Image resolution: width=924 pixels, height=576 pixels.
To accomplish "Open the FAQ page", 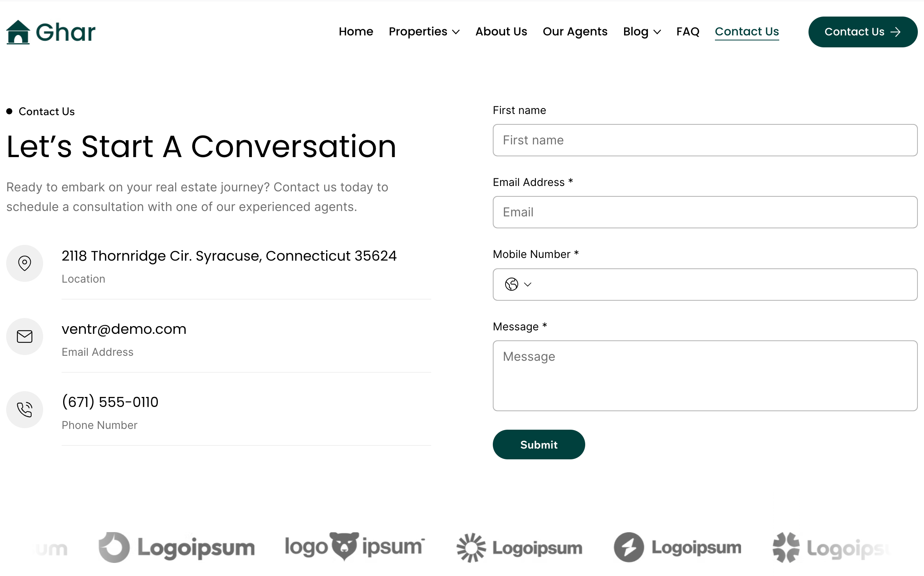I will click(688, 32).
